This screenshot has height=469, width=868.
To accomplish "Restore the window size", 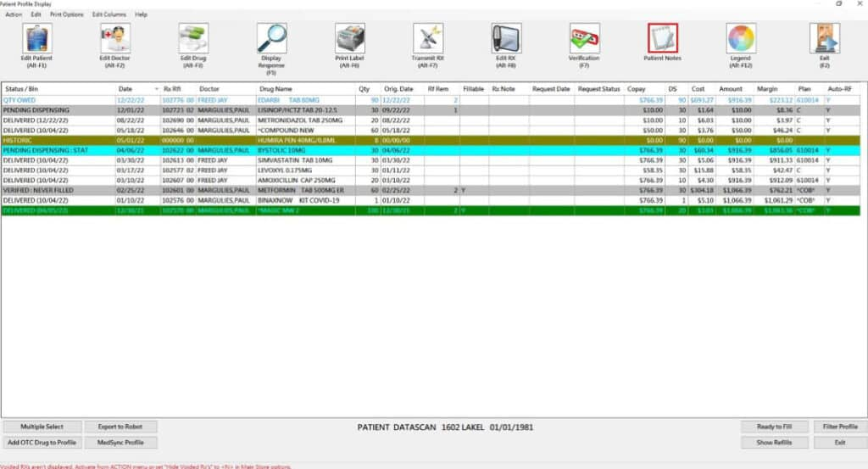I will pyautogui.click(x=838, y=3).
